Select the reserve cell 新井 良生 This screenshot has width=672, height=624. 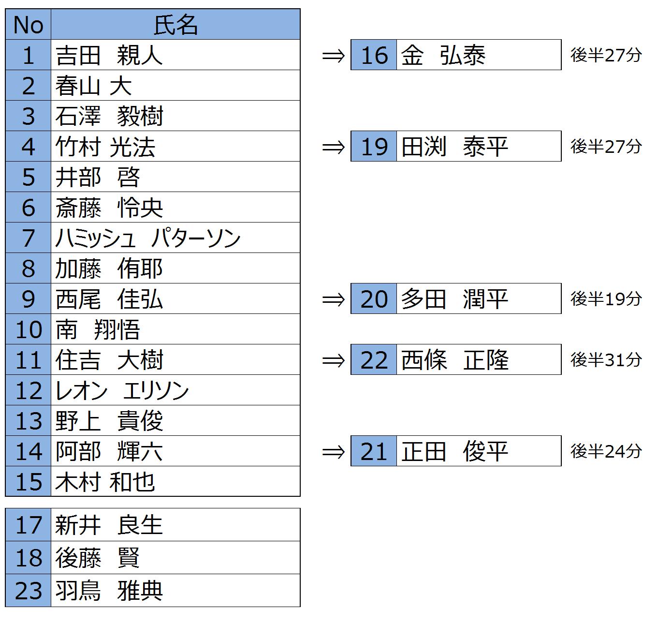pyautogui.click(x=175, y=525)
